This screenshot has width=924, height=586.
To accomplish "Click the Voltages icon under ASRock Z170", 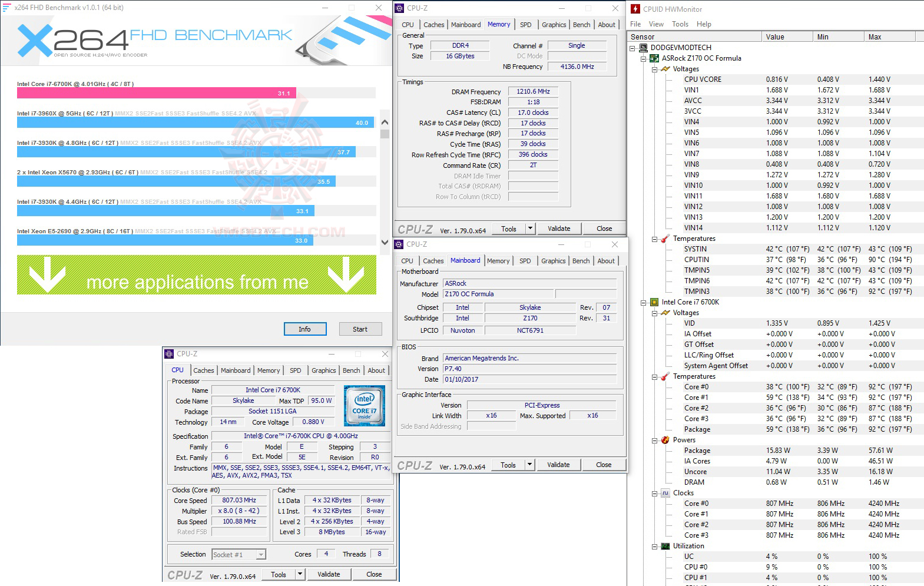I will [x=665, y=69].
